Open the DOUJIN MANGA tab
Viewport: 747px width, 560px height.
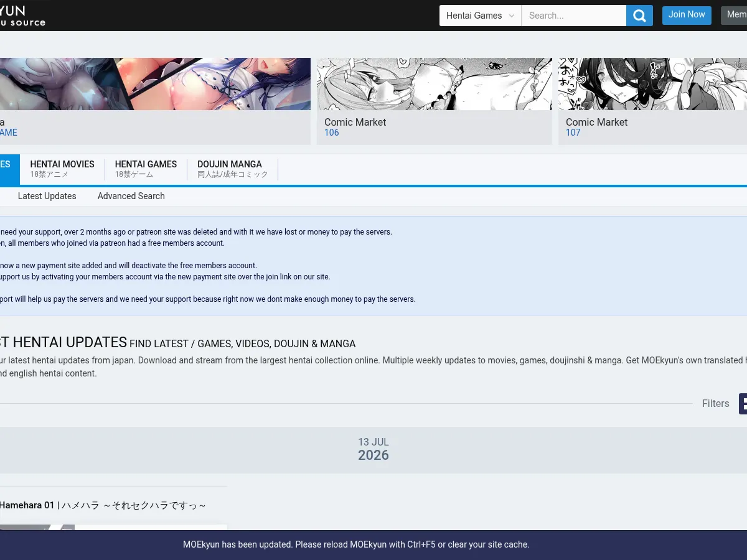coord(233,169)
